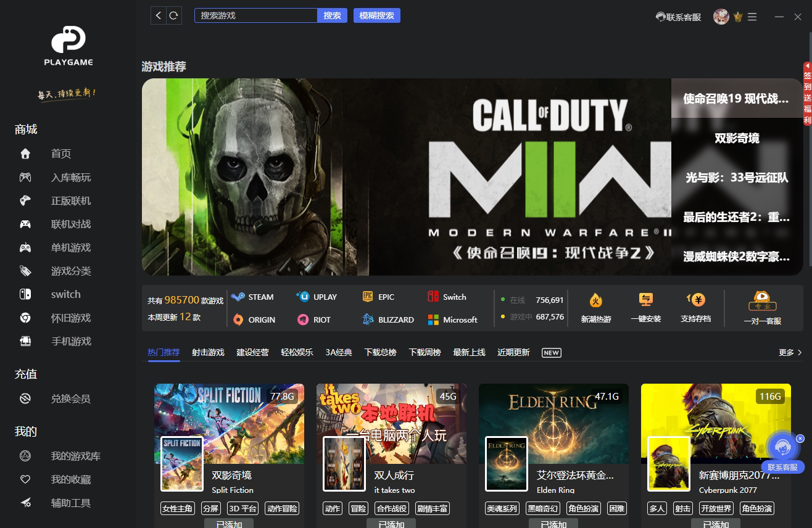Expand 更多 game categories
This screenshot has height=528, width=812.
tap(790, 352)
